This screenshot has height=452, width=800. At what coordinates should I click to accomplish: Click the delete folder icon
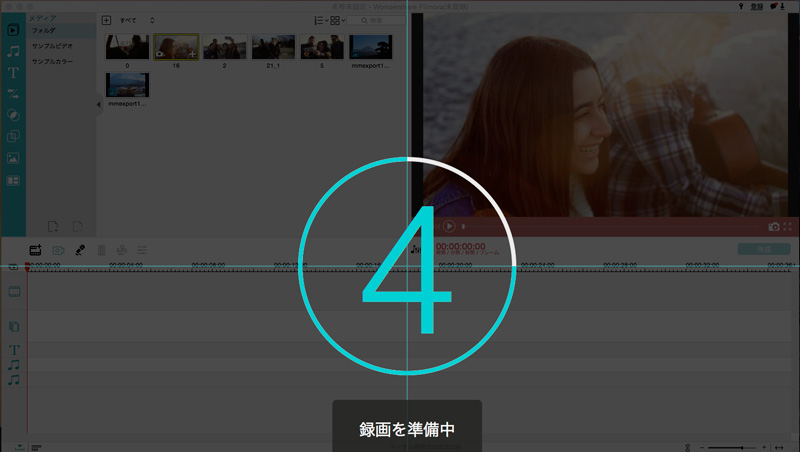pos(77,226)
